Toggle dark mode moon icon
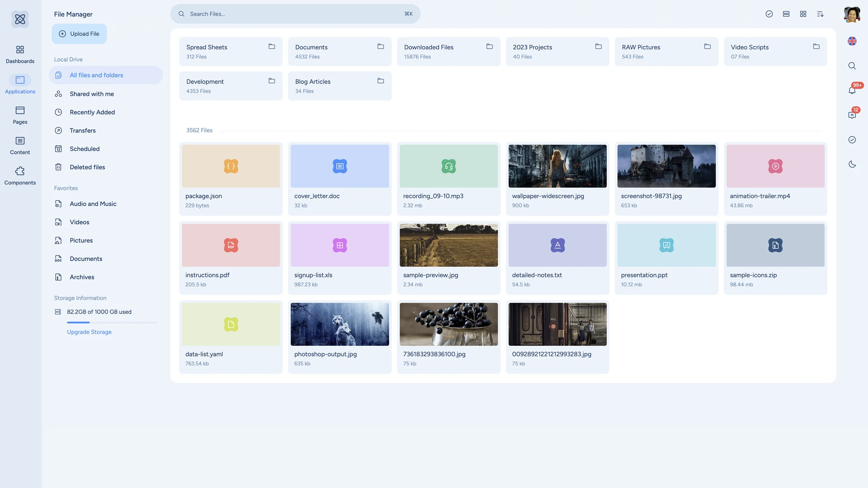This screenshot has width=868, height=488. coord(852,164)
